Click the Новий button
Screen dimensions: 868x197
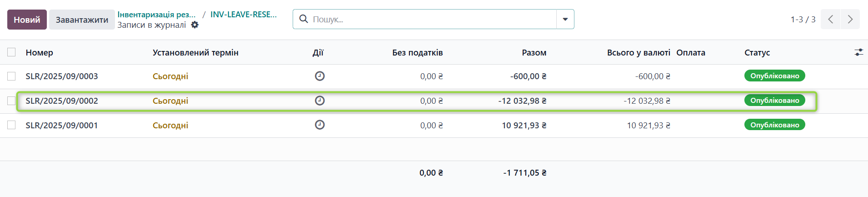(x=27, y=20)
